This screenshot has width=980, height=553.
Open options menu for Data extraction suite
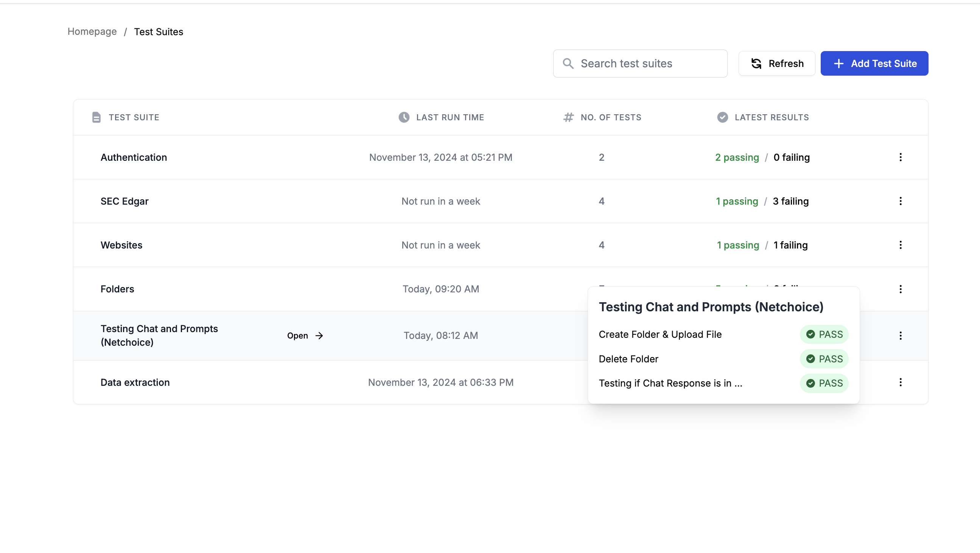click(x=900, y=382)
